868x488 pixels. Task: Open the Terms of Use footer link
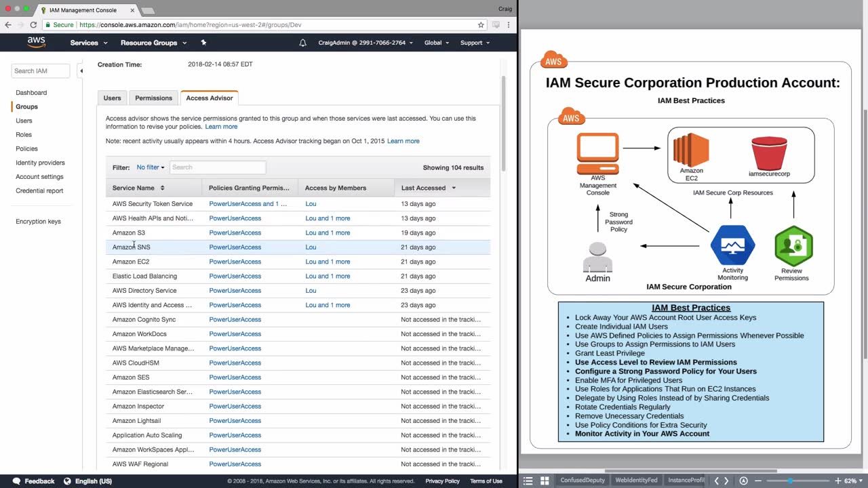486,481
